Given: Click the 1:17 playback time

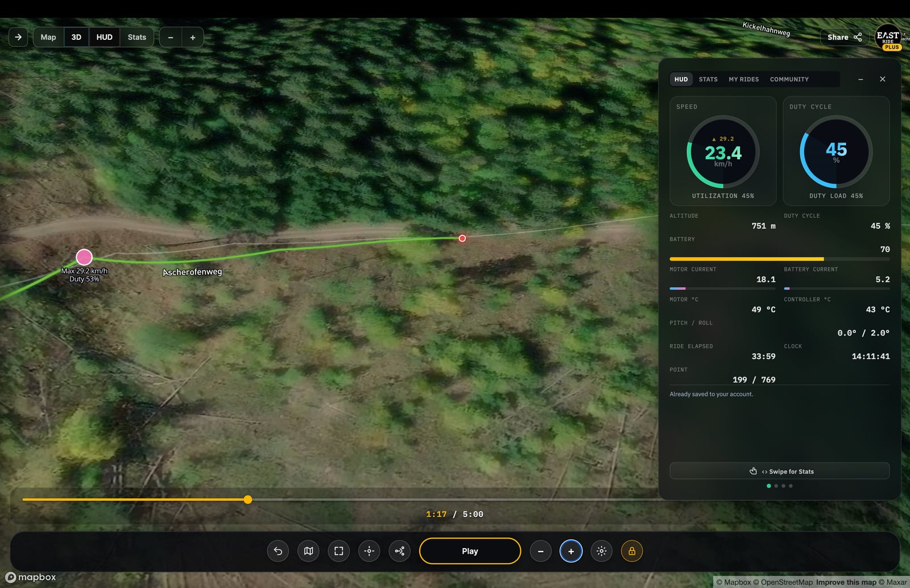Looking at the screenshot, I should 436,514.
